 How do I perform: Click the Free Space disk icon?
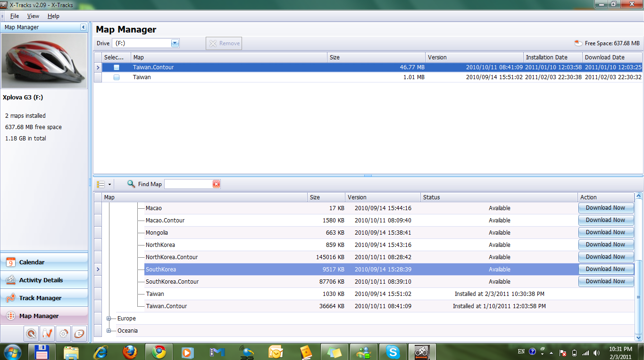pyautogui.click(x=578, y=43)
